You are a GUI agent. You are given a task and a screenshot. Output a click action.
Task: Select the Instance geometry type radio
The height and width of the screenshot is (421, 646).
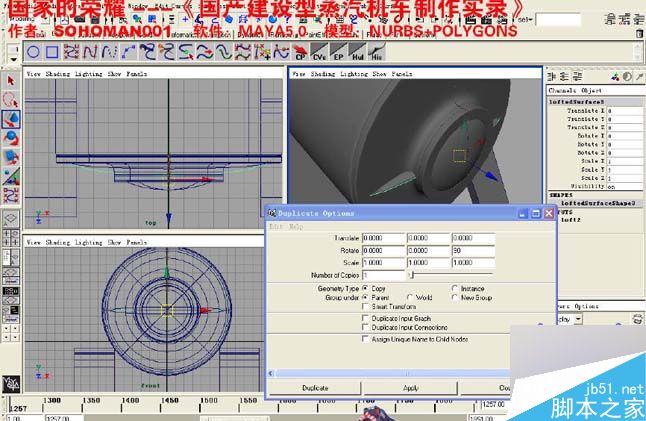pyautogui.click(x=454, y=288)
